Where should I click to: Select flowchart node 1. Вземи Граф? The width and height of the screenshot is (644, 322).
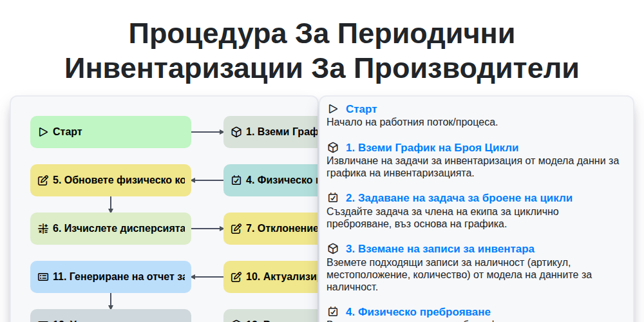(271, 132)
